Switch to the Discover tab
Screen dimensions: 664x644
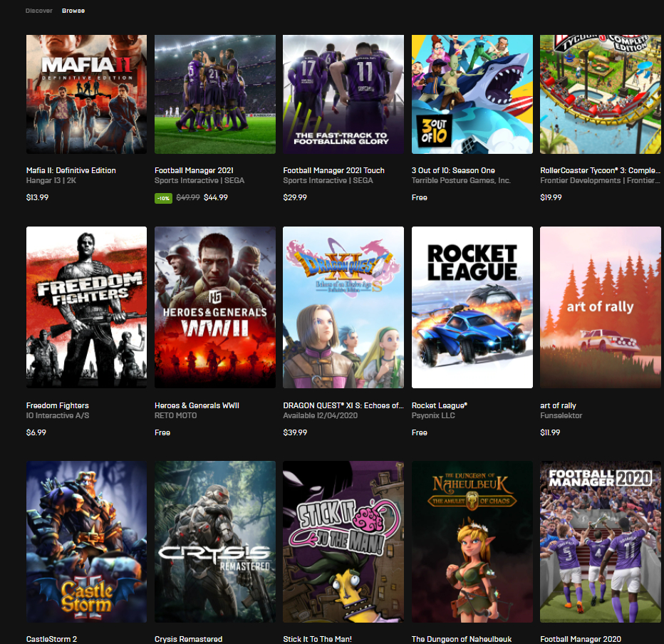(38, 11)
